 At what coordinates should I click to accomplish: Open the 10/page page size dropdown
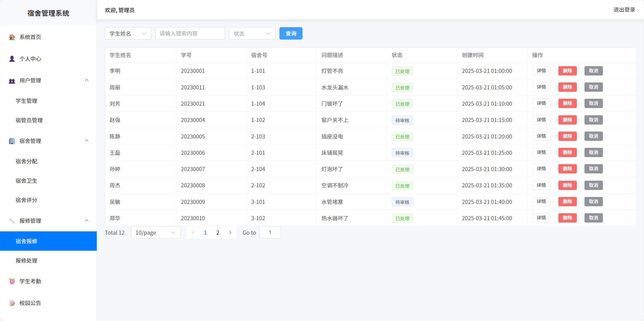pyautogui.click(x=156, y=232)
